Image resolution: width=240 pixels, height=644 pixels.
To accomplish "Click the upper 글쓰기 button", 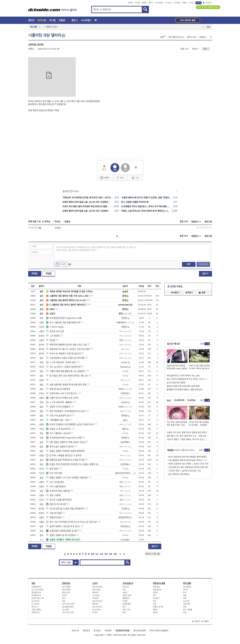I will pos(205,273).
